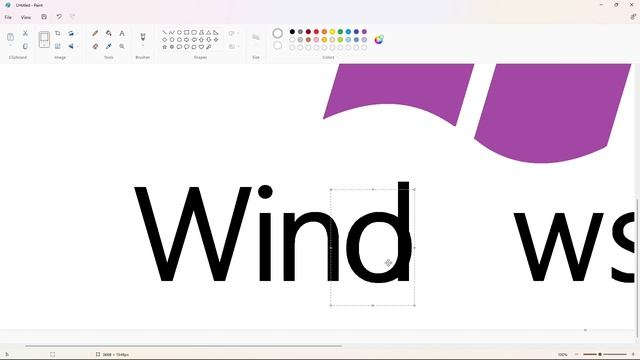Pick the Right triangle shape
Screen dimensions: 640x360
pyautogui.click(x=216, y=32)
